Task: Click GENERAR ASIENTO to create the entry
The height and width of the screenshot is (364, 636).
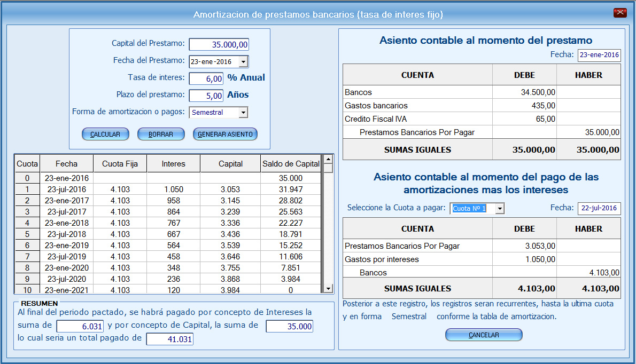Action: click(x=223, y=134)
